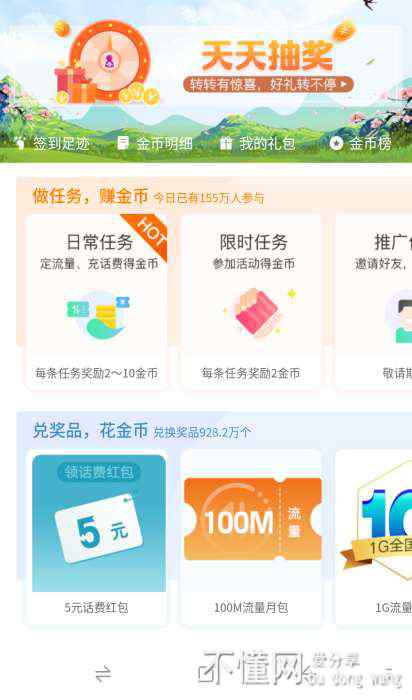Select the 1G流量 prize thumbnail
The image size is (412, 700).
pyautogui.click(x=376, y=523)
